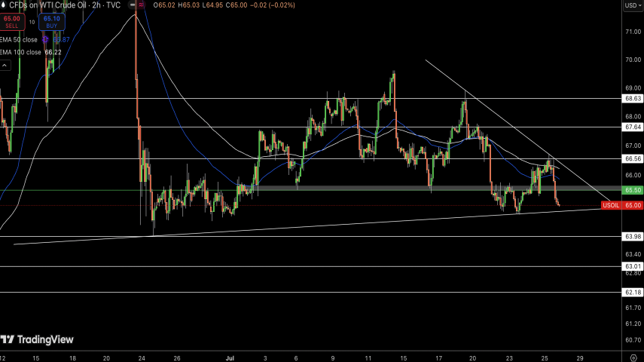This screenshot has height=362, width=644.
Task: Click the red USOIL price label
Action: [611, 205]
